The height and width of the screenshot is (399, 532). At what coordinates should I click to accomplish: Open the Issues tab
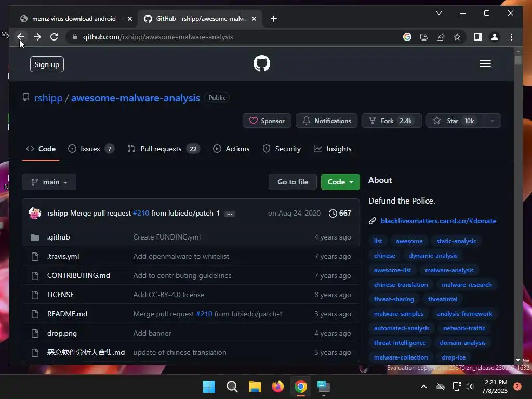tap(91, 149)
